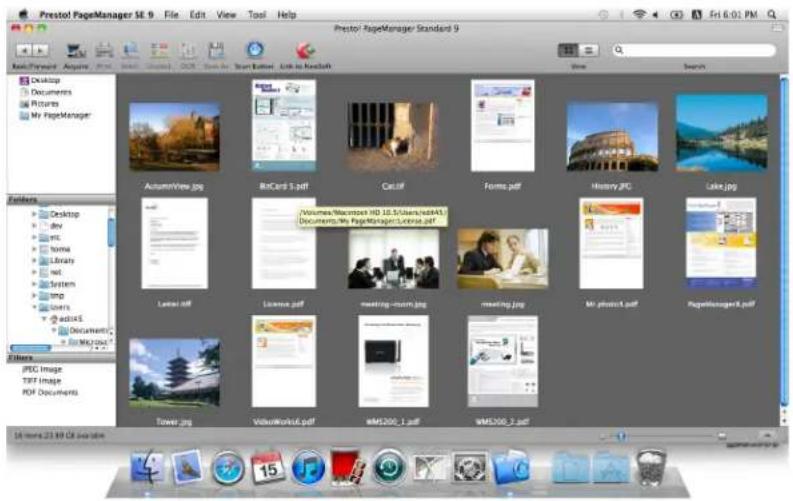Expand the net folder
The image size is (793, 501).
(x=34, y=272)
